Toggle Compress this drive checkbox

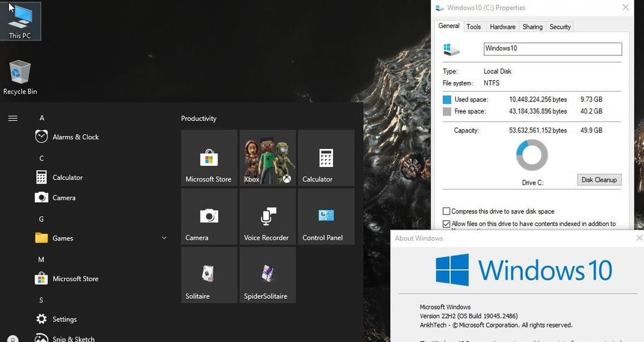447,211
